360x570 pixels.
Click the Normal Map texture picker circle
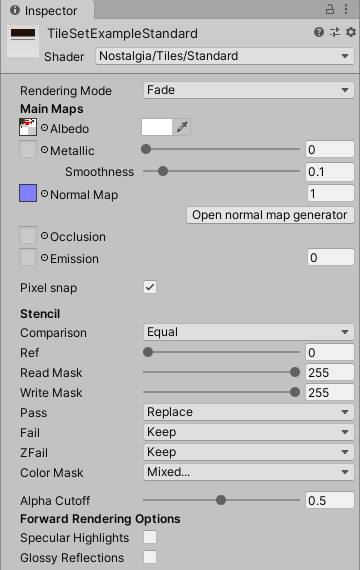[x=44, y=194]
